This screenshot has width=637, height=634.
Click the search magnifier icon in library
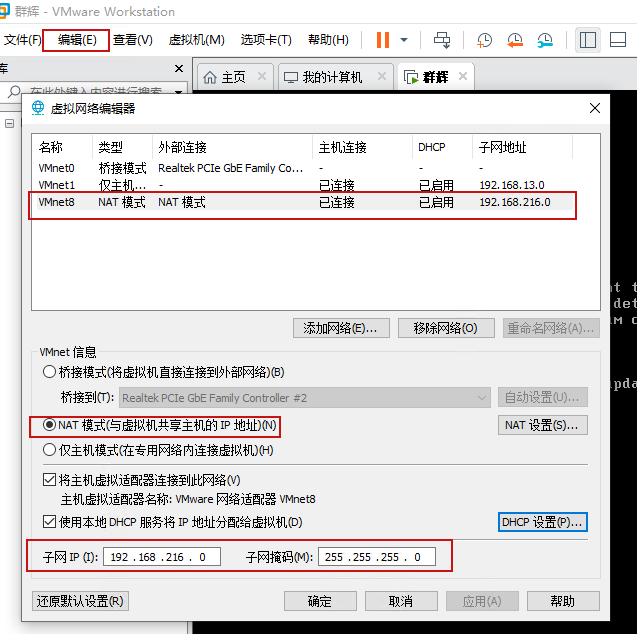tap(14, 92)
